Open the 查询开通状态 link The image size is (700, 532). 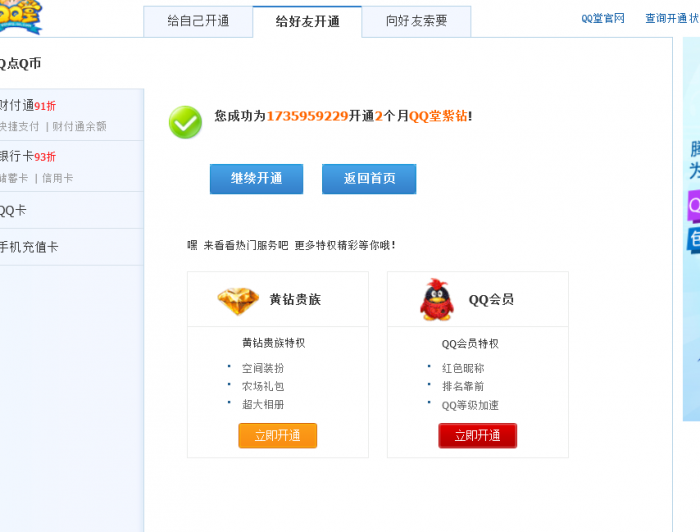pyautogui.click(x=672, y=18)
